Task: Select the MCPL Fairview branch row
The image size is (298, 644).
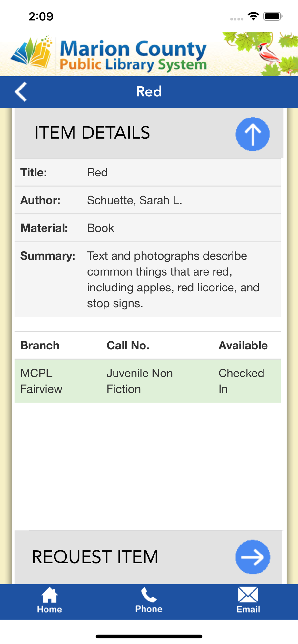Action: coord(147,381)
